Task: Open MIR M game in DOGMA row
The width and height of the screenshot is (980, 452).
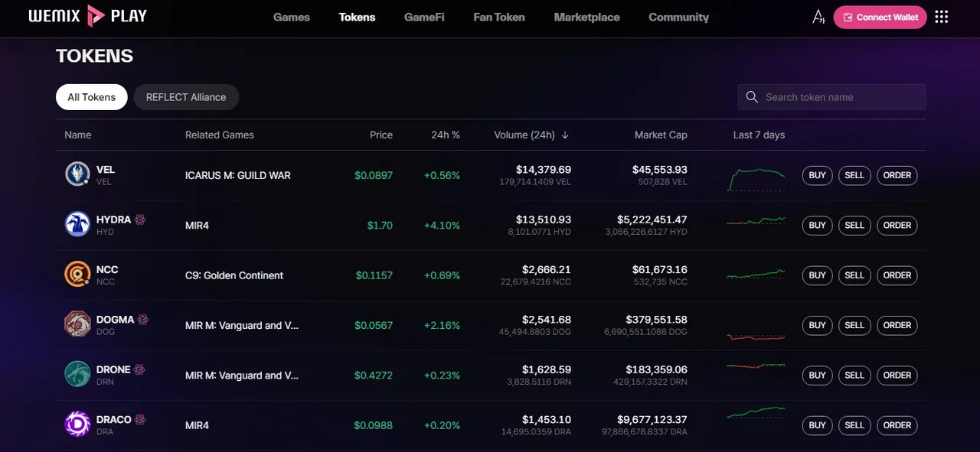Action: pyautogui.click(x=242, y=325)
